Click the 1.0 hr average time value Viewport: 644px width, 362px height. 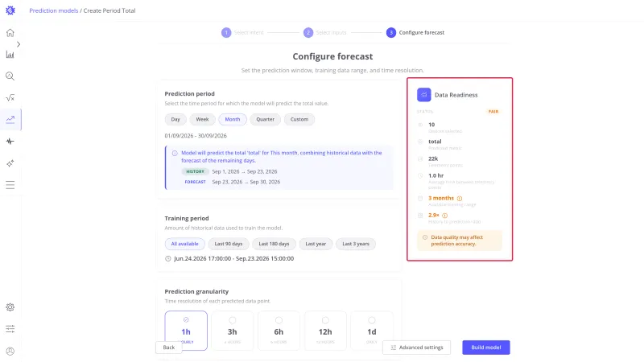tap(436, 175)
